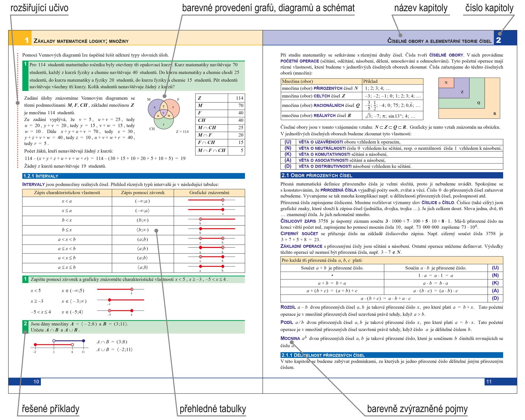
Task: Click the M∩F∩CH row in student table
Action: [x=220, y=150]
